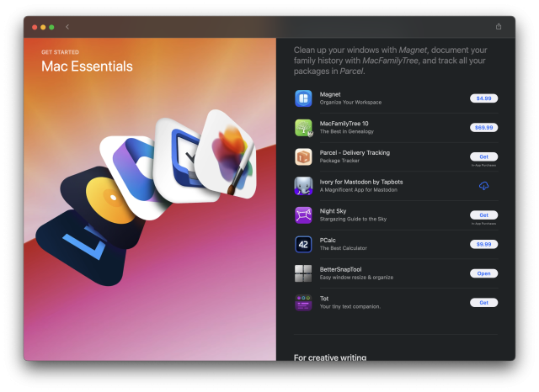Viewport: 539px width, 392px height.
Task: Open the MacFamilyTree 10 app icon
Action: tap(303, 128)
